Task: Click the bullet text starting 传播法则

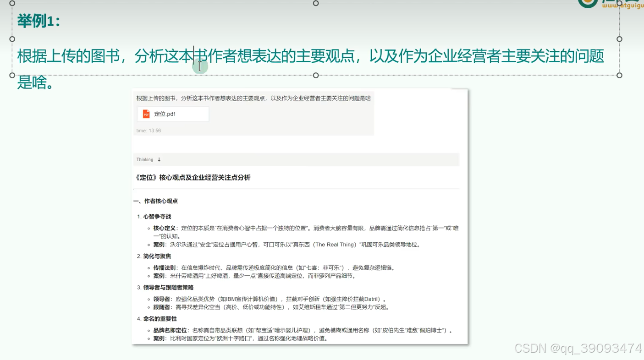Action: [274, 268]
